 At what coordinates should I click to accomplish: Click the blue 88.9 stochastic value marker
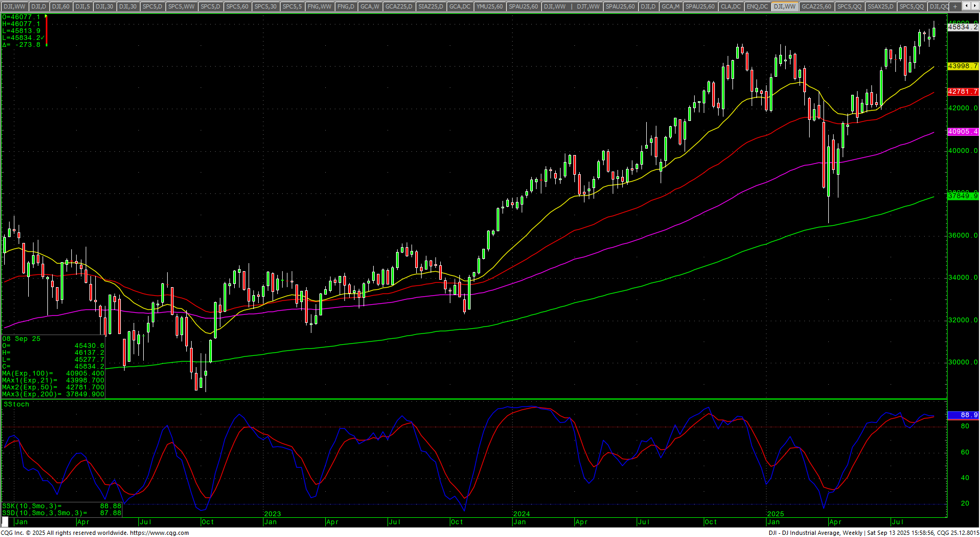[x=962, y=415]
